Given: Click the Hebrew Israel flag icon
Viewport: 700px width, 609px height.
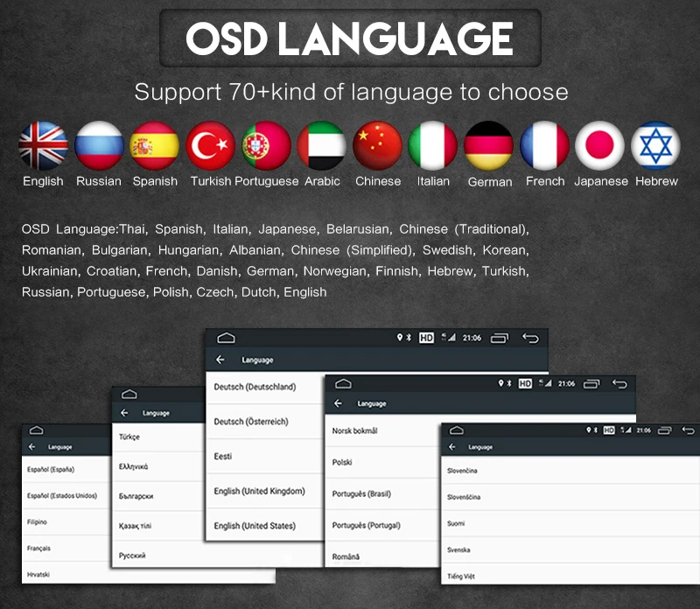Looking at the screenshot, I should coord(655,145).
